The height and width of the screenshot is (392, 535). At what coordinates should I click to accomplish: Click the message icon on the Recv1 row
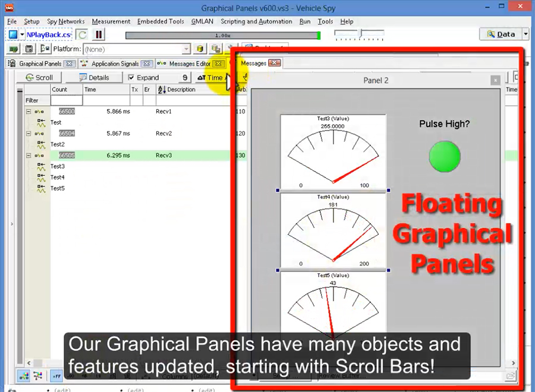click(39, 112)
